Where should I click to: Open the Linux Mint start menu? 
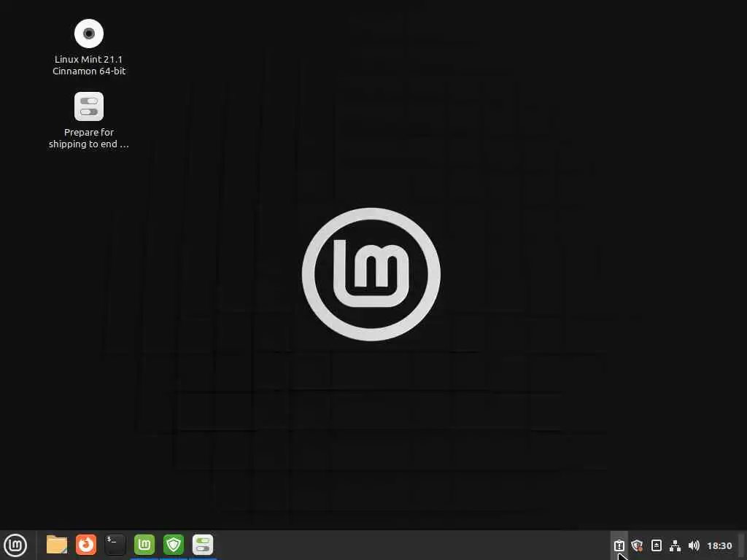point(15,545)
